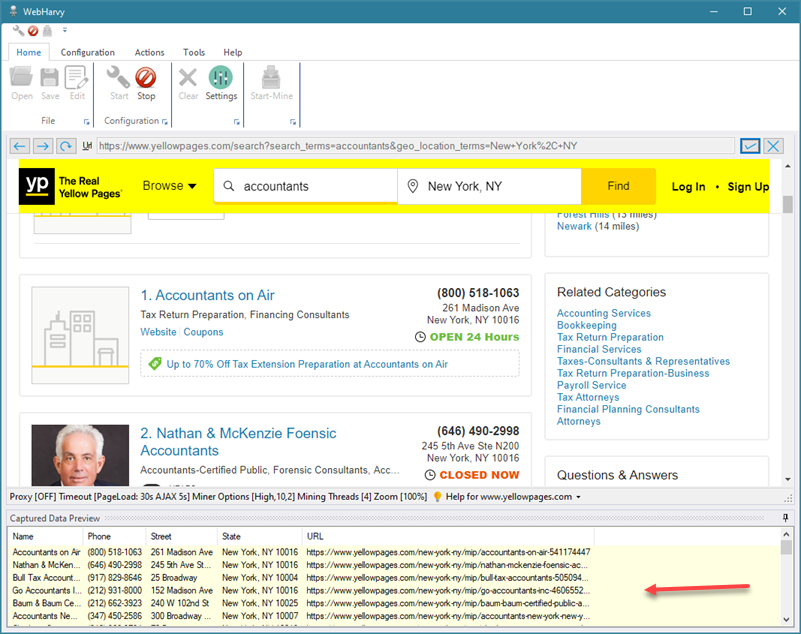Switch to the Configuration ribbon tab

pos(88,52)
